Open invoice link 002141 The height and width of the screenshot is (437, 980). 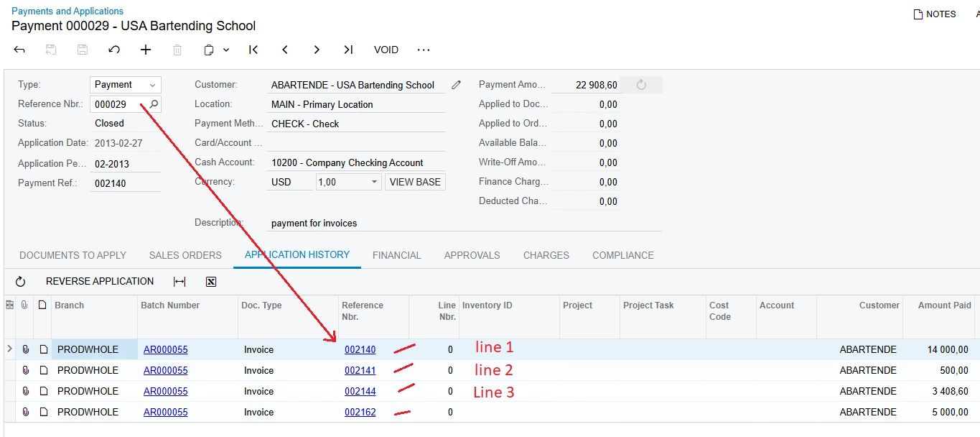(x=360, y=371)
